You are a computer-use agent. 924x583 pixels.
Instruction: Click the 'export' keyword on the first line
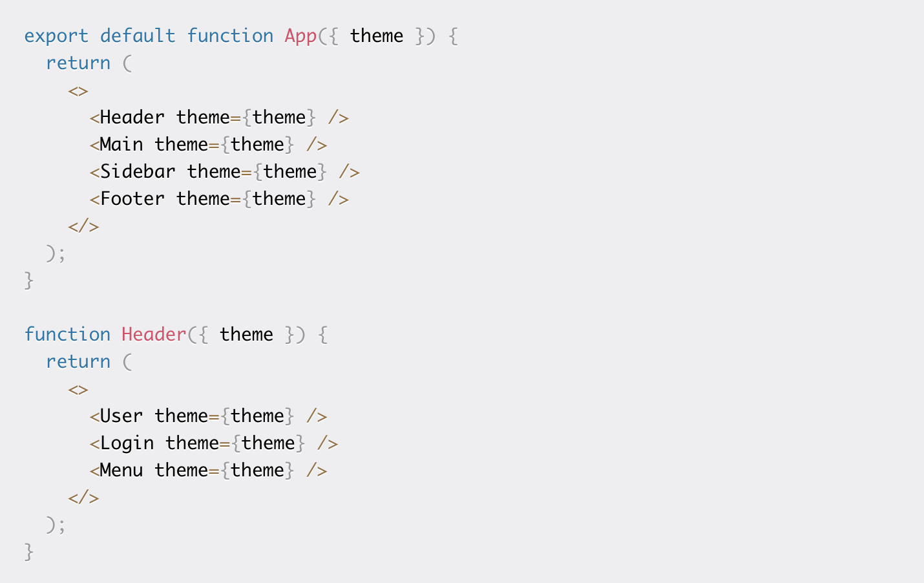coord(56,36)
